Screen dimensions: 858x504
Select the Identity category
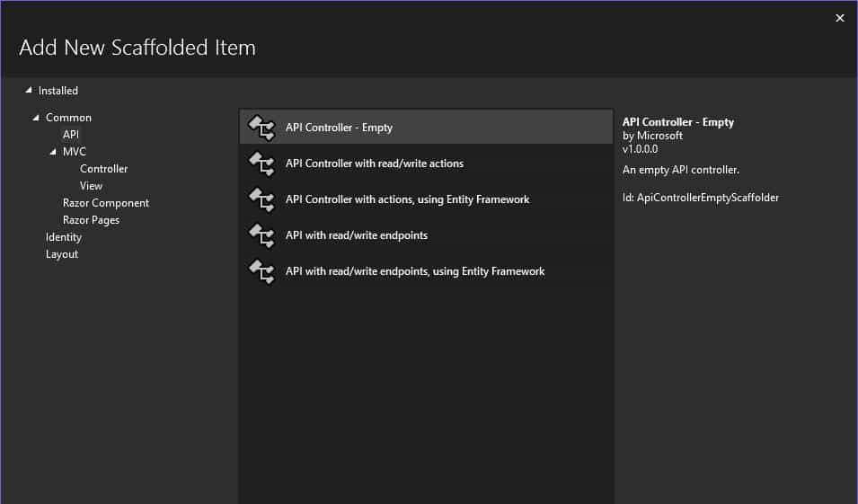[64, 237]
